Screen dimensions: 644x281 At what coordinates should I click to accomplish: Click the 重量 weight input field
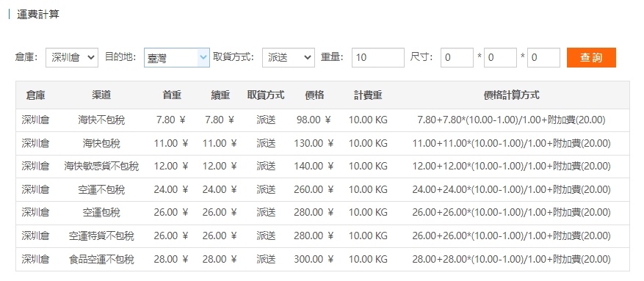(x=378, y=57)
